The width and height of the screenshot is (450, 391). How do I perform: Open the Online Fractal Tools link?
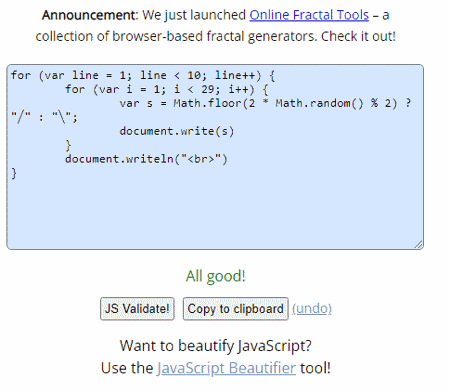(309, 15)
